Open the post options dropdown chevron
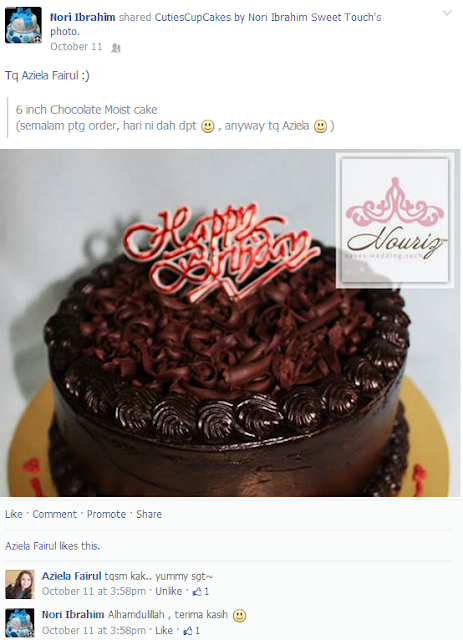The width and height of the screenshot is (463, 640). (447, 13)
